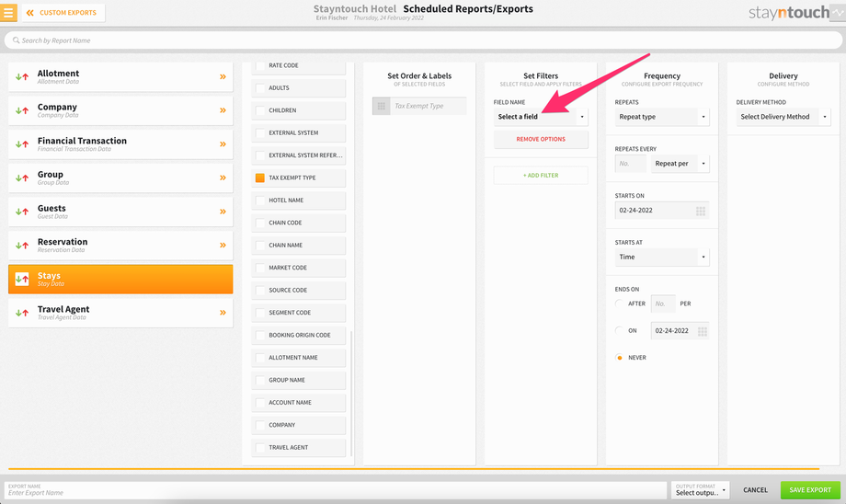Click the Travel Agent arrows icon

(x=22, y=313)
